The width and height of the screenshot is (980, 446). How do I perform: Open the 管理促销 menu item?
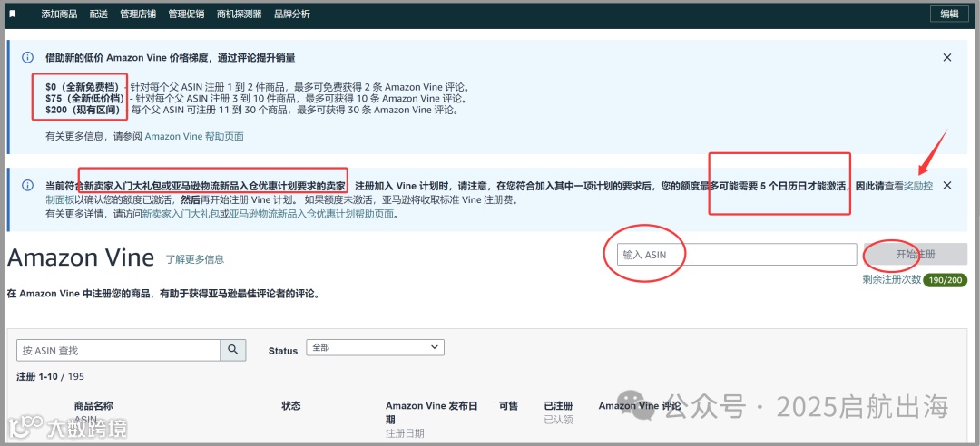point(186,14)
